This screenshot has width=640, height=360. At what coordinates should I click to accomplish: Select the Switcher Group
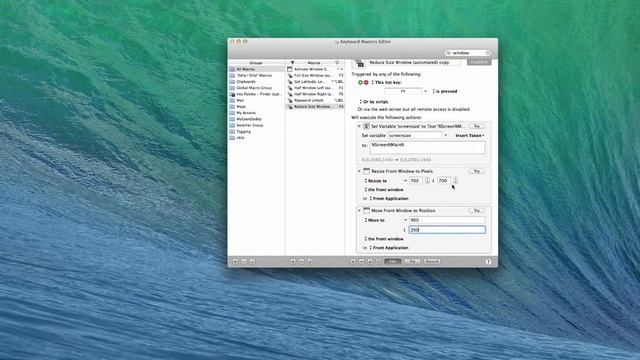pyautogui.click(x=256, y=125)
